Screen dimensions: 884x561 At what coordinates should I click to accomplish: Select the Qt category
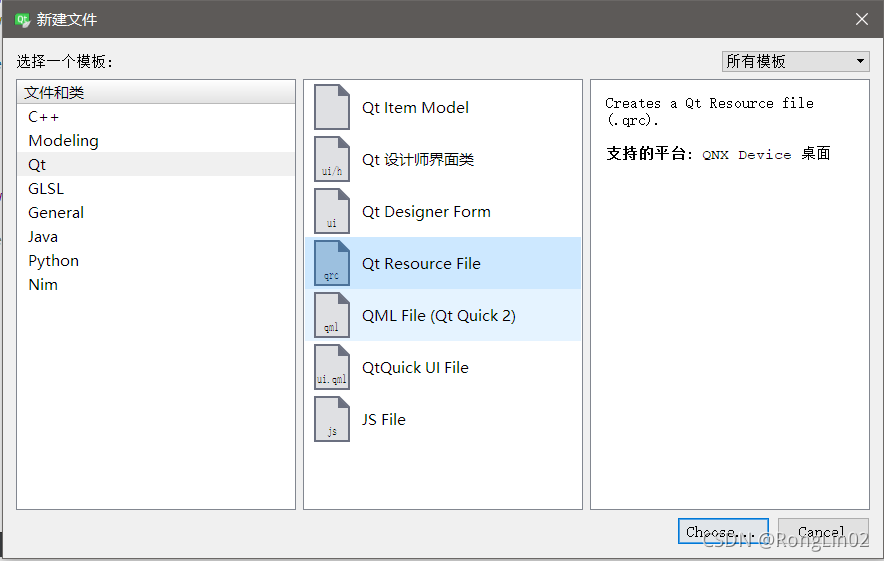156,165
